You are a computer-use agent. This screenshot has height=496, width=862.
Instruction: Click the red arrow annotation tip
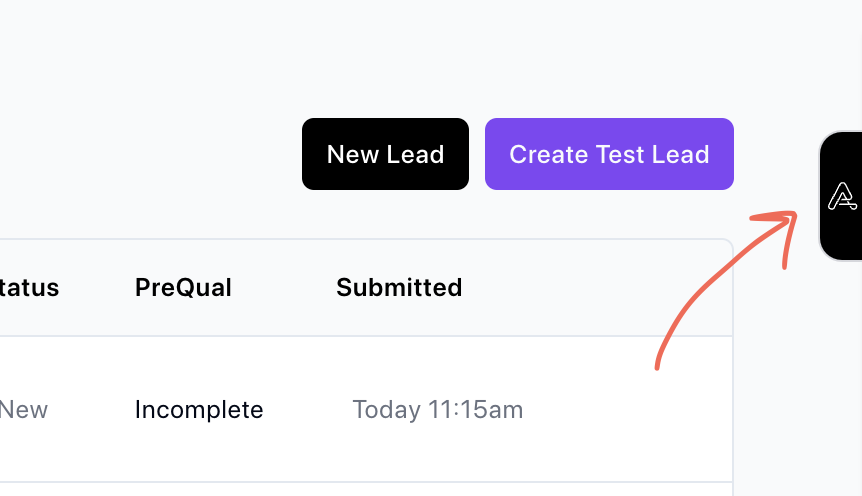pos(794,213)
